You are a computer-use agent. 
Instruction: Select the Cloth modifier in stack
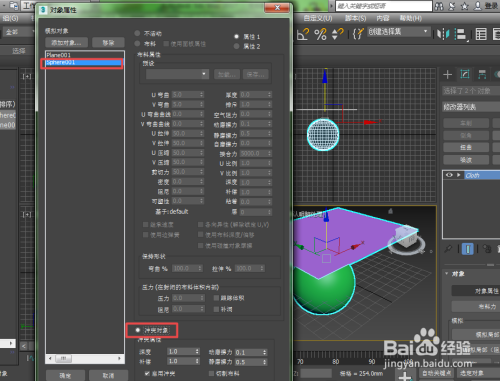[x=482, y=175]
